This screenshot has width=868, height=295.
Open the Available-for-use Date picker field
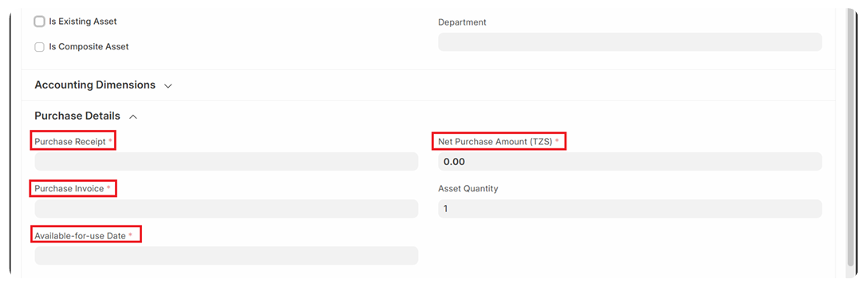click(227, 256)
